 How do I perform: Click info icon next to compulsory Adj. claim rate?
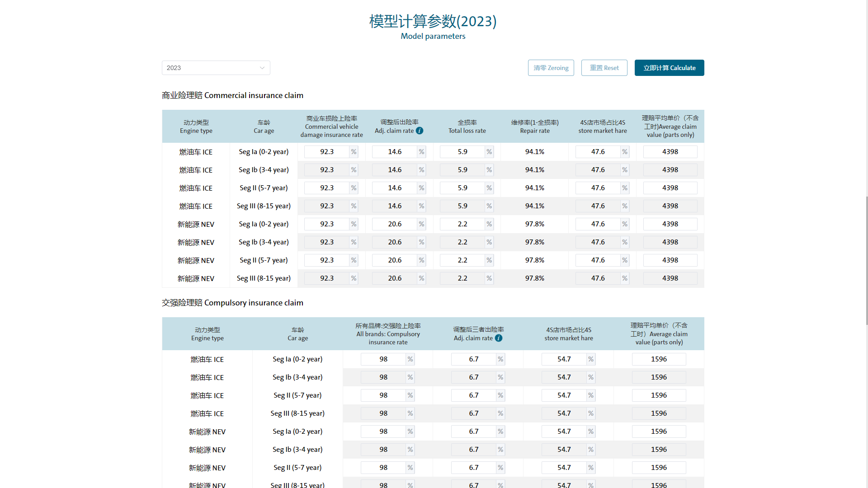pyautogui.click(x=499, y=338)
